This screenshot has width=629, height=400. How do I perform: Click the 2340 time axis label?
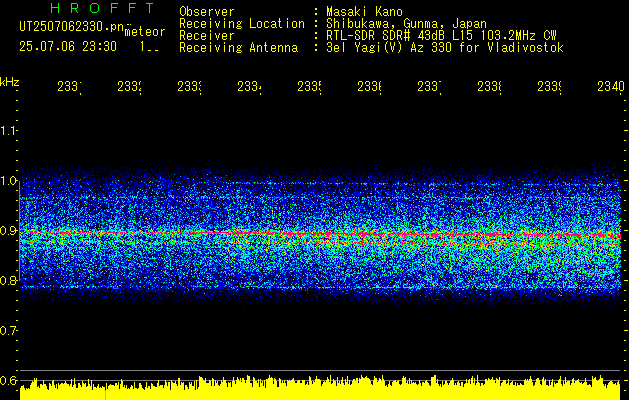point(611,86)
